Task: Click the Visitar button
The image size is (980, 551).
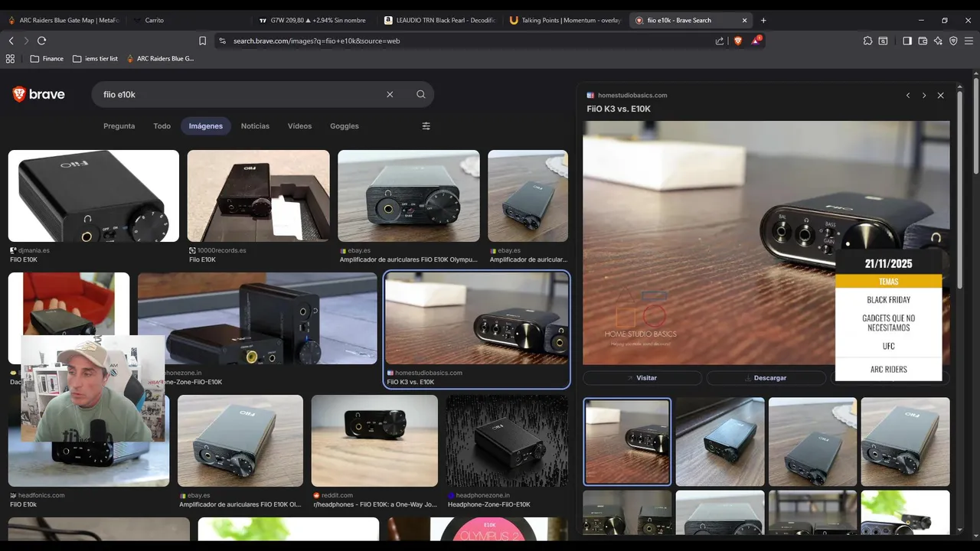Action: 642,377
